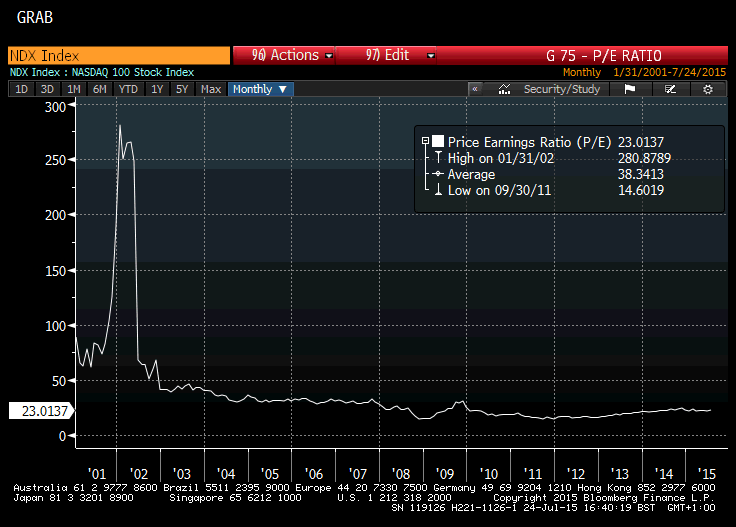Open the chart annotate pencil icon
This screenshot has height=527, width=736.
pyautogui.click(x=670, y=89)
